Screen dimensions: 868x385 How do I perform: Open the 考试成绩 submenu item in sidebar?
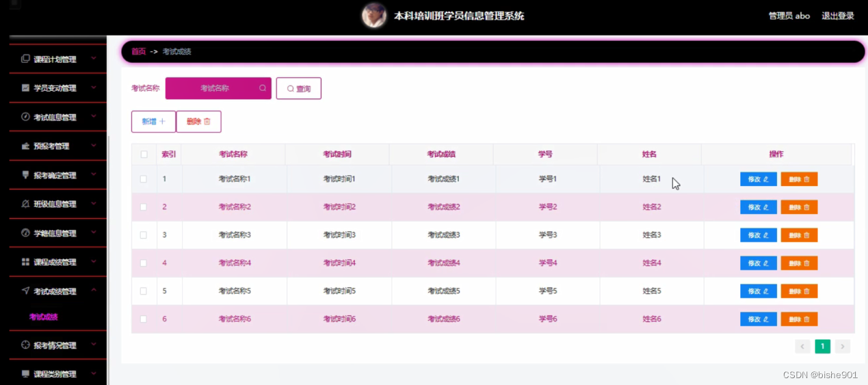[x=43, y=317]
